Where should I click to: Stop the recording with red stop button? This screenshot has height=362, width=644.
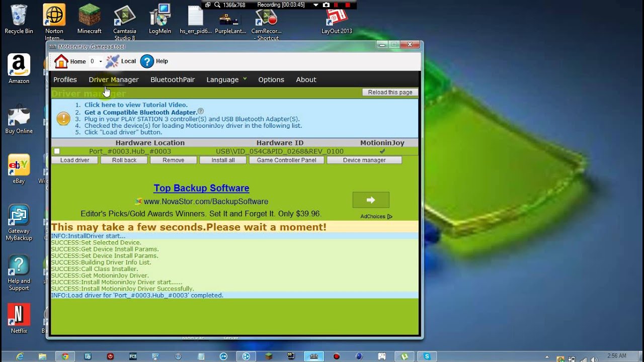pos(347,5)
